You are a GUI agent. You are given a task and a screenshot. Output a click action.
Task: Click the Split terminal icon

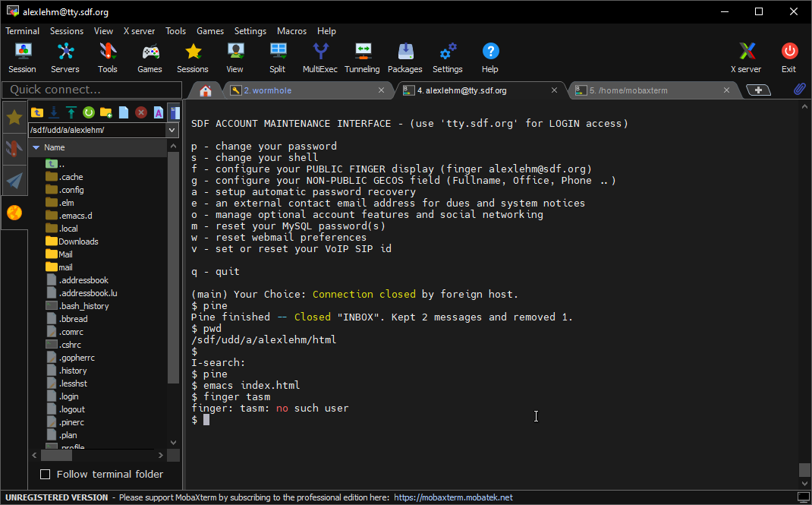277,58
